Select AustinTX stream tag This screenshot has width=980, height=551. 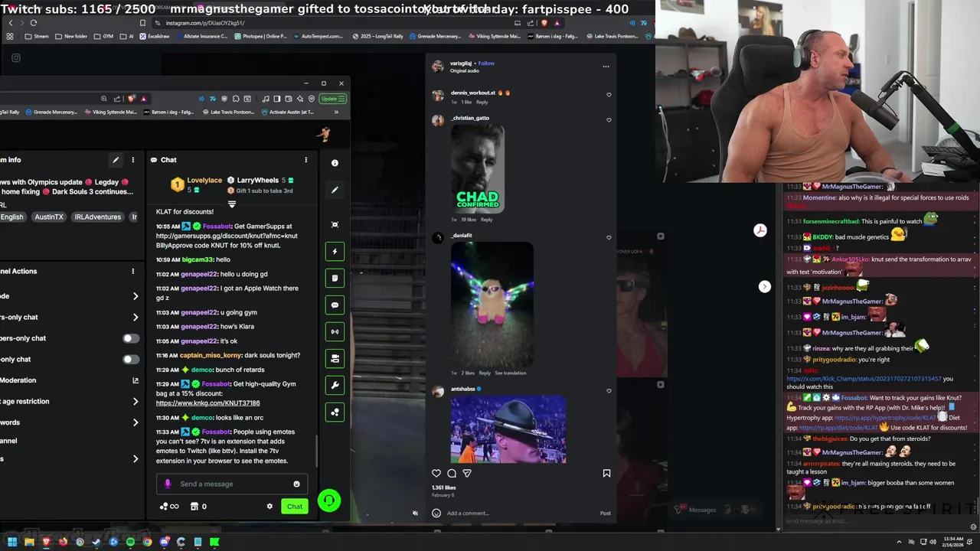tap(49, 217)
